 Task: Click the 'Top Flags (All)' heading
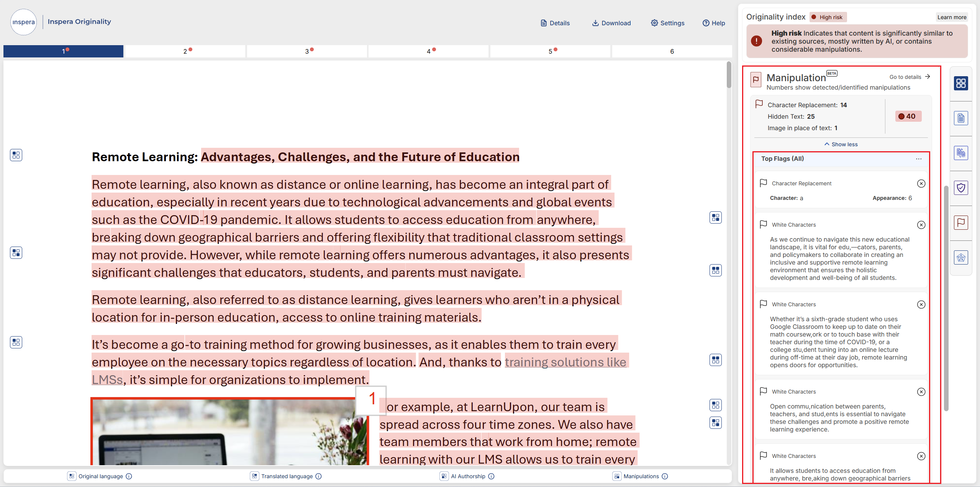(x=782, y=159)
